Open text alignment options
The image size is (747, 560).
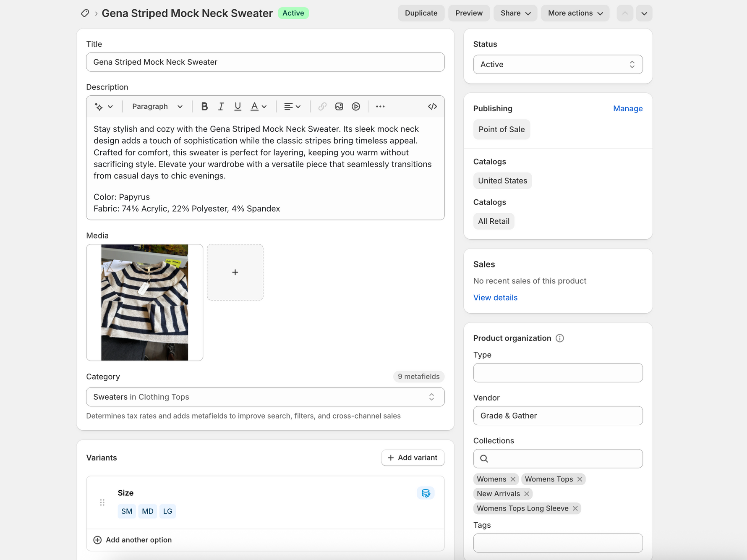[x=292, y=107]
